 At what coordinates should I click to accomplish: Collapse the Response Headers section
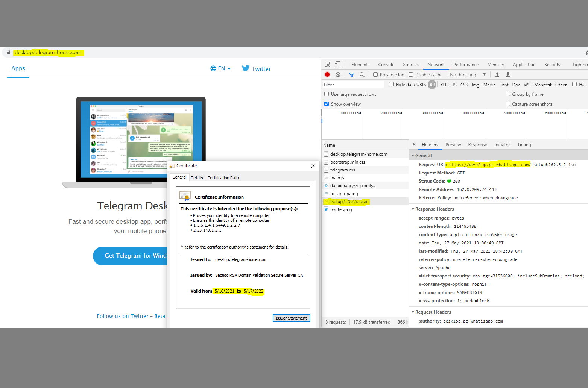(x=413, y=209)
